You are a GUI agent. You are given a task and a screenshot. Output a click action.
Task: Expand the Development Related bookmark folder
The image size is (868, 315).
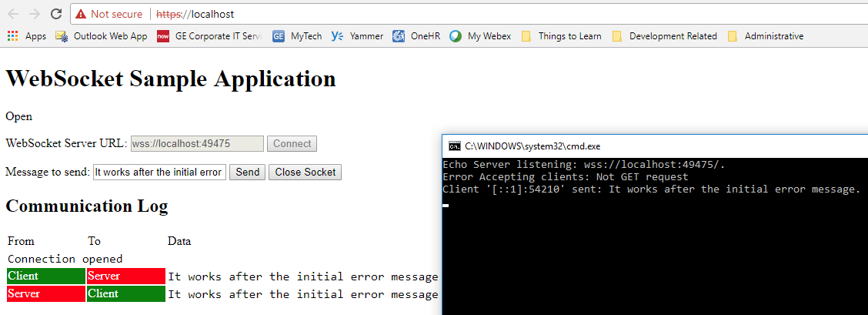pos(664,36)
